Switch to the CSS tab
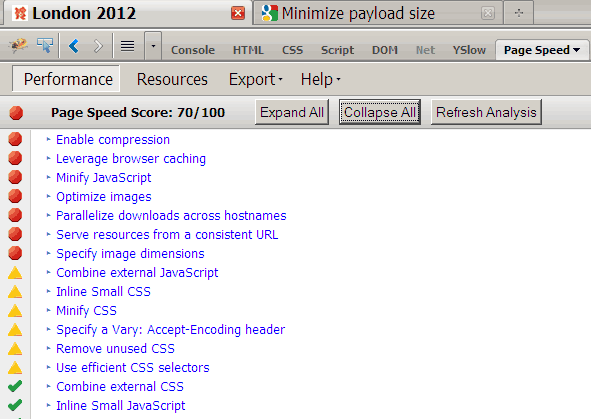 point(292,50)
